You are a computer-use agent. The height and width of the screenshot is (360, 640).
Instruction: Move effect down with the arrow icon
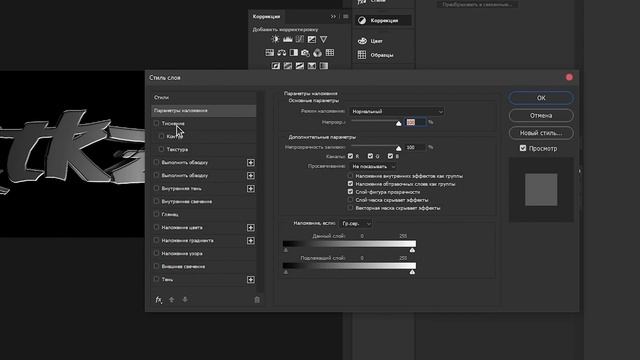coord(185,300)
